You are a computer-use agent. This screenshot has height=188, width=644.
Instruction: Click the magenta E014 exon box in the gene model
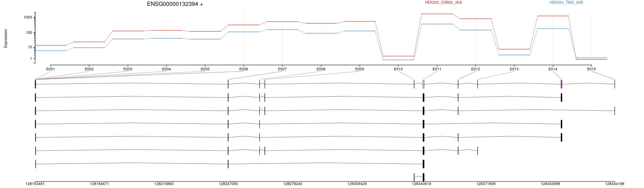point(562,84)
